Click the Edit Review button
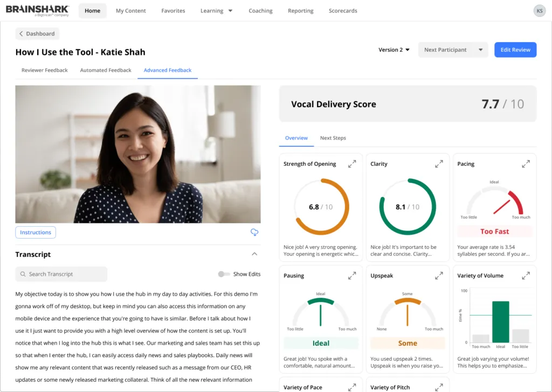This screenshot has height=392, width=552. point(515,50)
